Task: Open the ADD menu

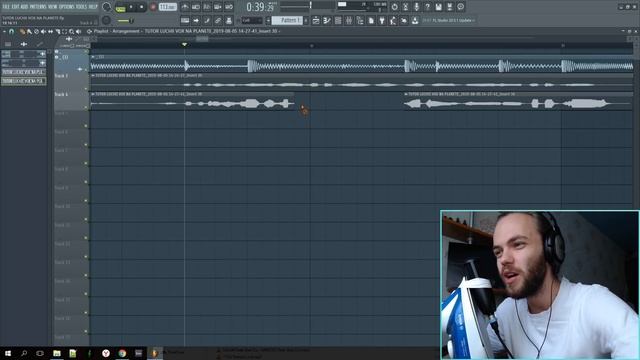Action: [24, 7]
